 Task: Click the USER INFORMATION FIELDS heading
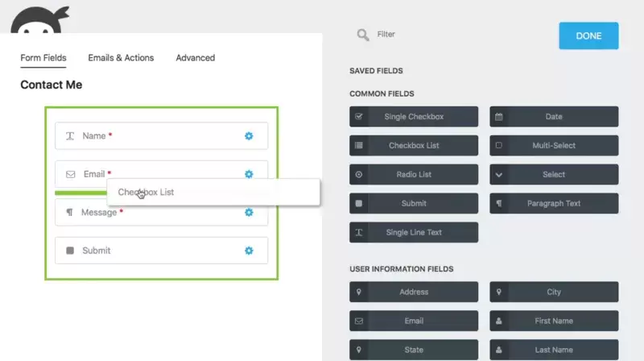(402, 269)
